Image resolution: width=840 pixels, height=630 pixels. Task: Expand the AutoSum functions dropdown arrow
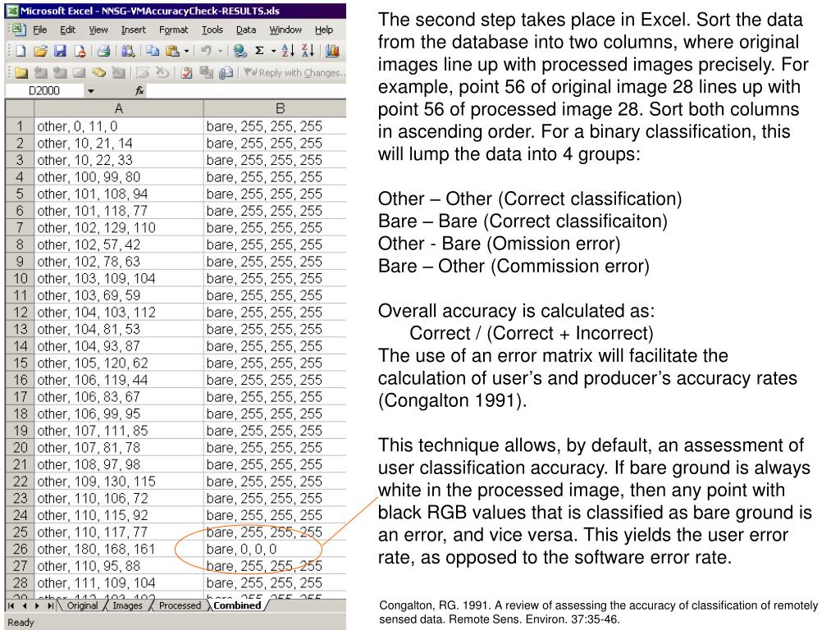click(273, 52)
